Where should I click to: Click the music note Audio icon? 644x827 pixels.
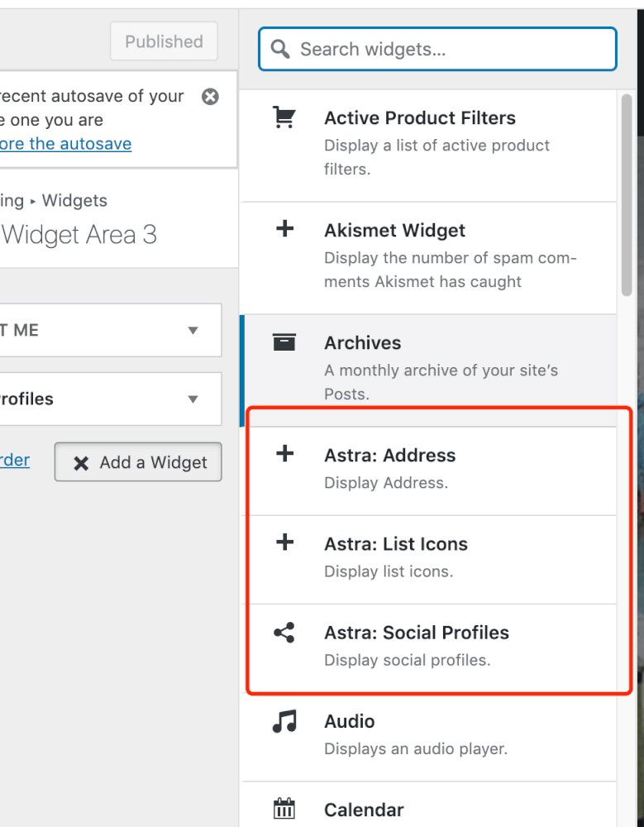284,722
